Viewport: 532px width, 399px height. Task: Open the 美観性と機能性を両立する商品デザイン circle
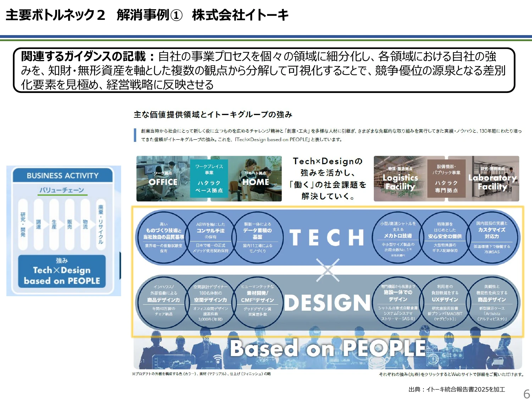click(x=492, y=302)
